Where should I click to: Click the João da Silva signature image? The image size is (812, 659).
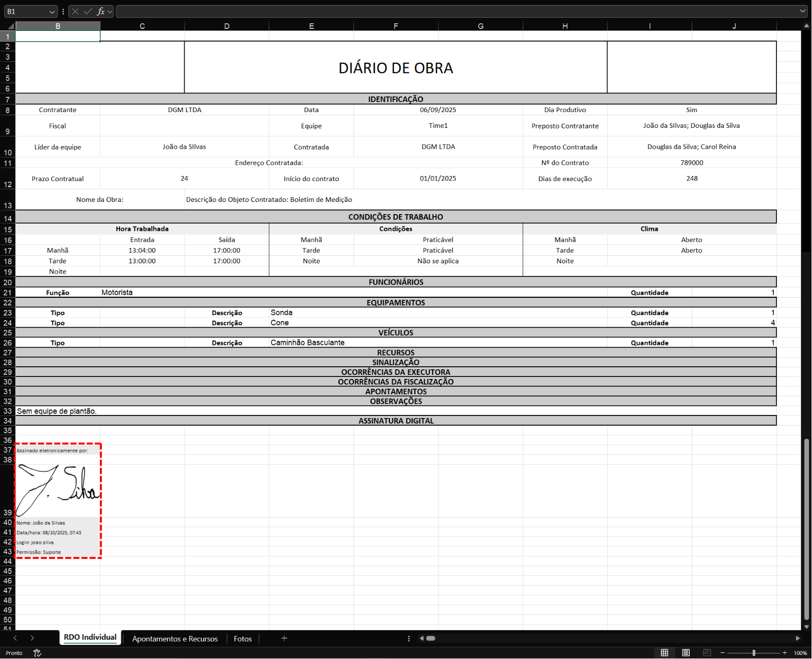58,490
